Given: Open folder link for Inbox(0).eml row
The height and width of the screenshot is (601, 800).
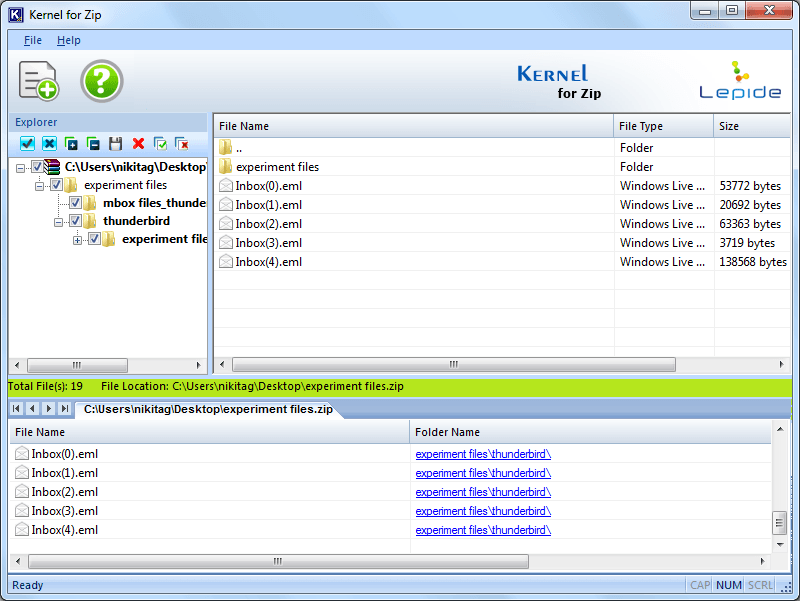Looking at the screenshot, I should (483, 454).
